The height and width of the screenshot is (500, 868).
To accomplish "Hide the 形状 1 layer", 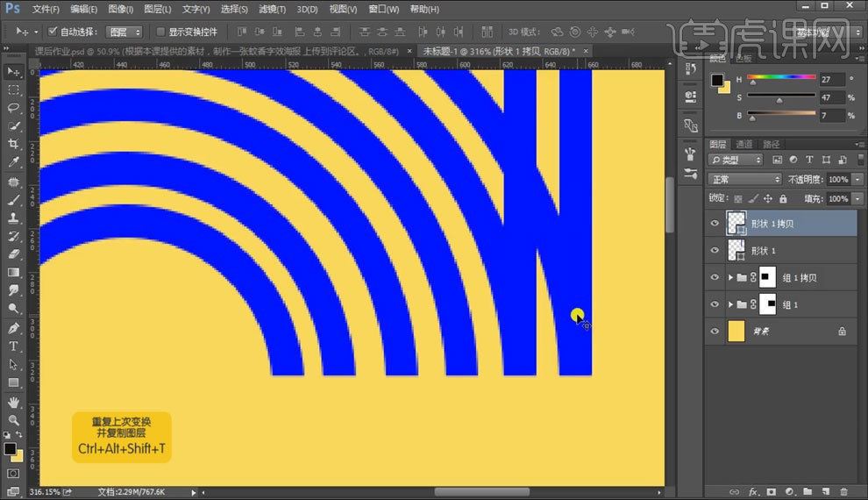I will click(x=715, y=250).
